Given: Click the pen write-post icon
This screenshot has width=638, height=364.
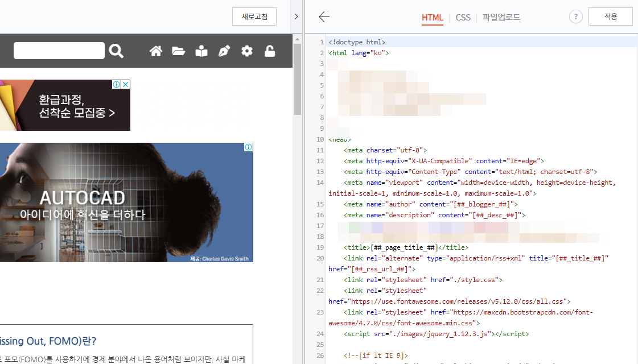Looking at the screenshot, I should point(224,51).
